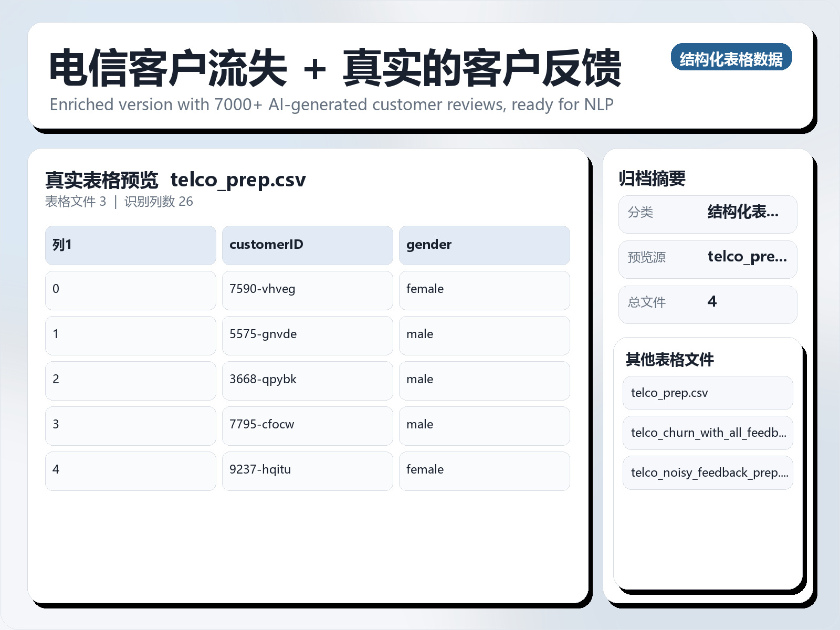The height and width of the screenshot is (630, 840).
Task: Click the 结构化表格数据 badge in the top corner
Action: click(x=732, y=58)
